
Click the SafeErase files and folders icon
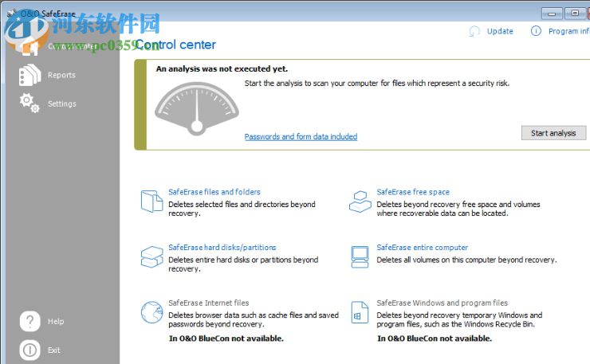(x=152, y=202)
